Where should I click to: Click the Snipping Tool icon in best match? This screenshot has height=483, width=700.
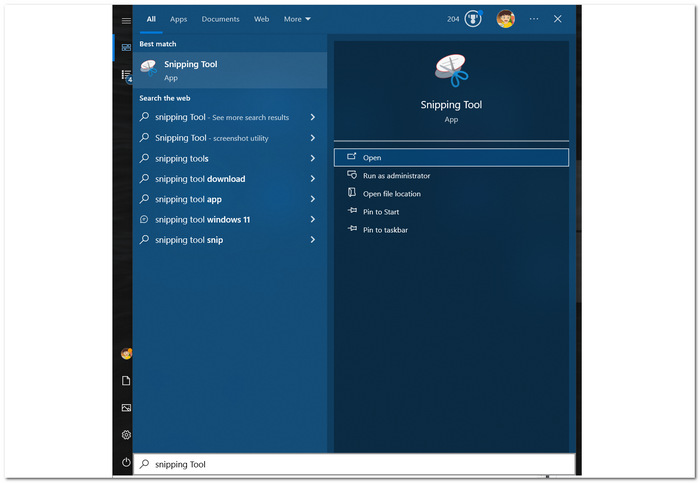point(149,68)
